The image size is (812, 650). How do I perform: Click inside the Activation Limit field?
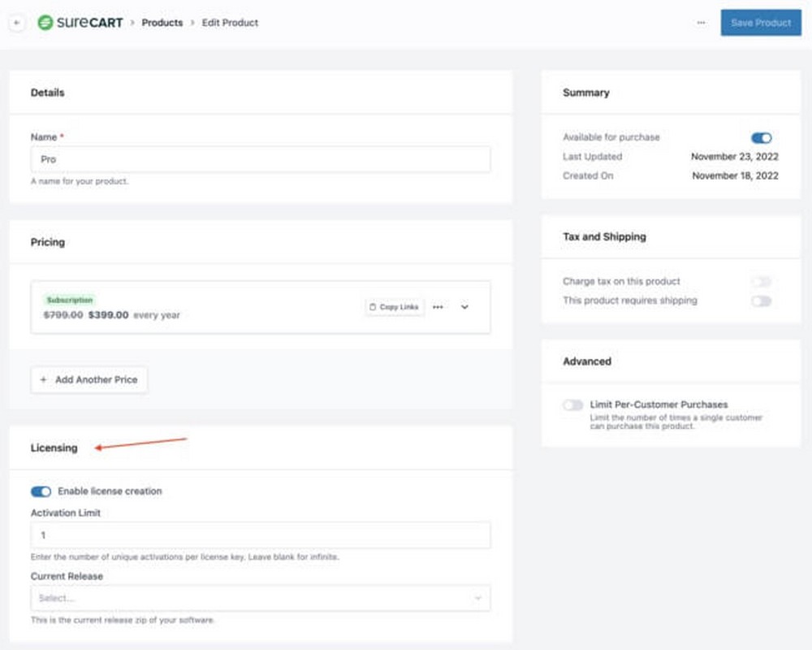click(x=260, y=535)
